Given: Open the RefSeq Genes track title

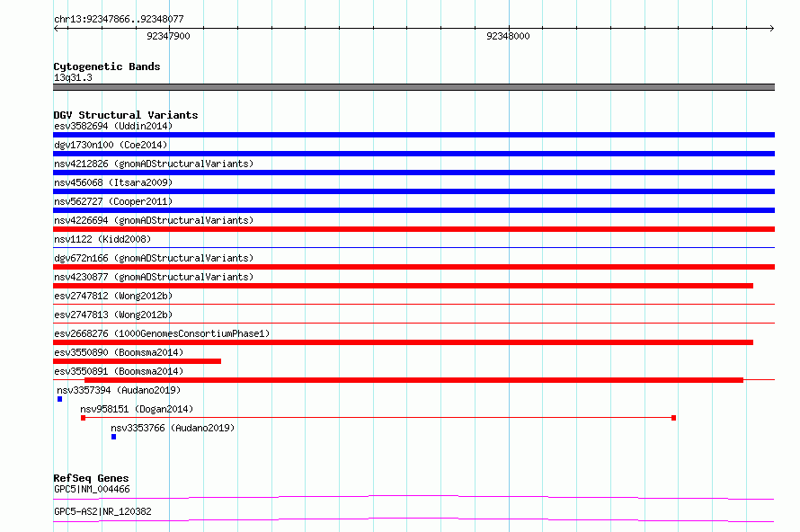Looking at the screenshot, I should click(91, 478).
